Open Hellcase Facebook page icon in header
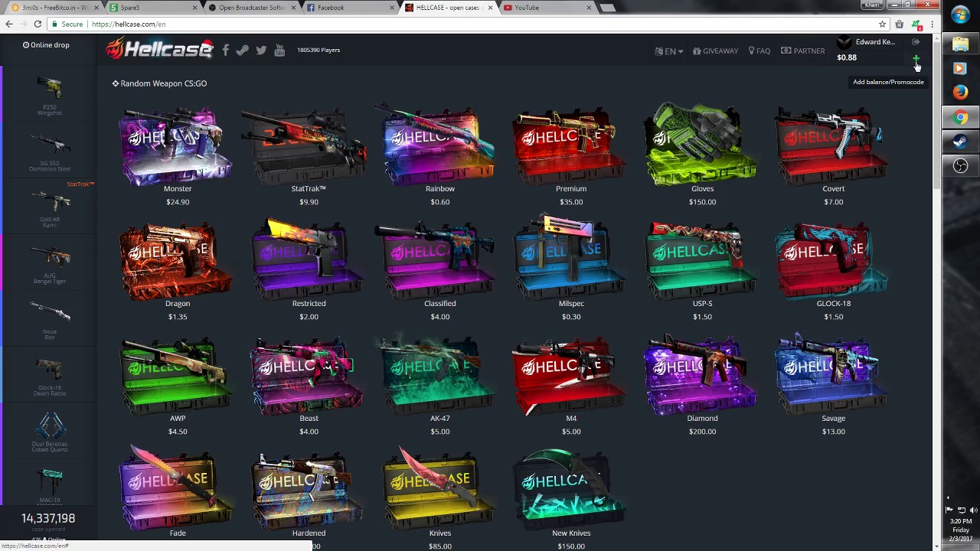 coord(225,51)
